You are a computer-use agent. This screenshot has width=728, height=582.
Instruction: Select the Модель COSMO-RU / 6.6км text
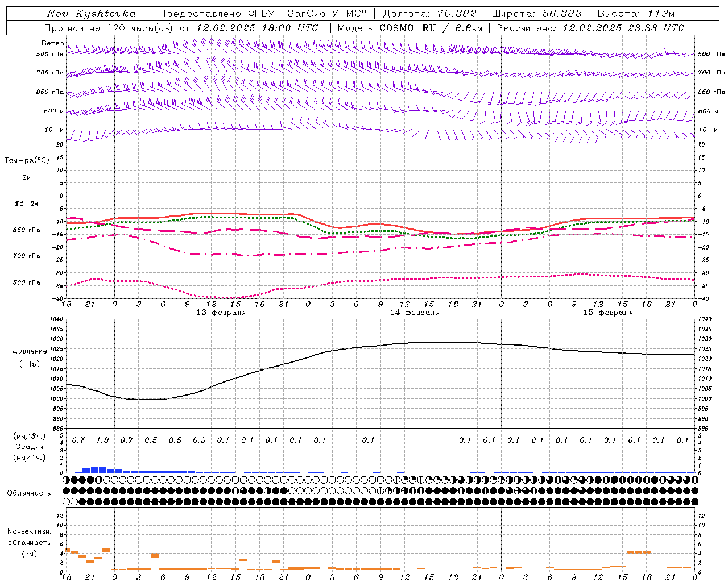coord(410,28)
